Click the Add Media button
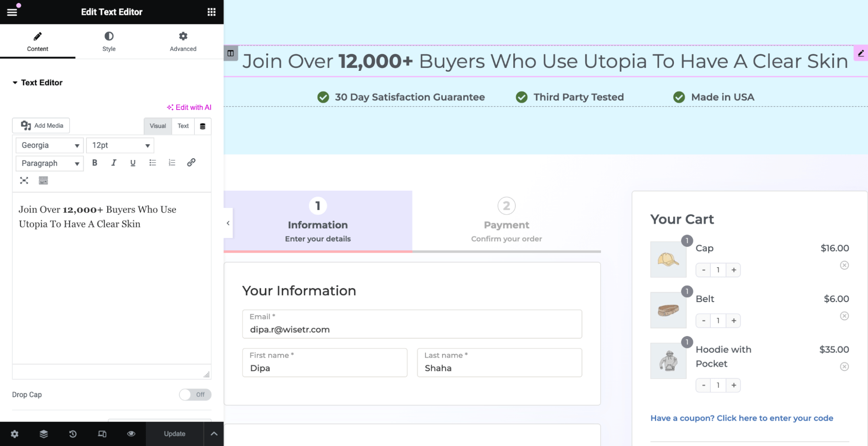 [41, 126]
